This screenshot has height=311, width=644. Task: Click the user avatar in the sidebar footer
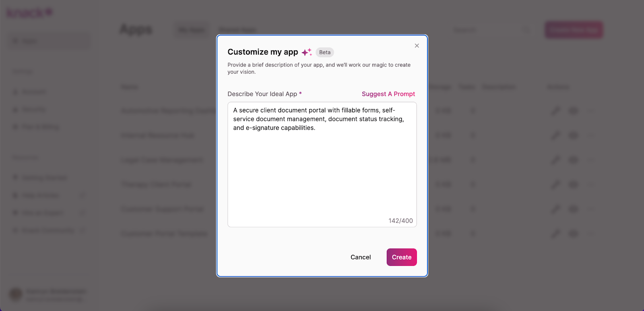point(16,294)
